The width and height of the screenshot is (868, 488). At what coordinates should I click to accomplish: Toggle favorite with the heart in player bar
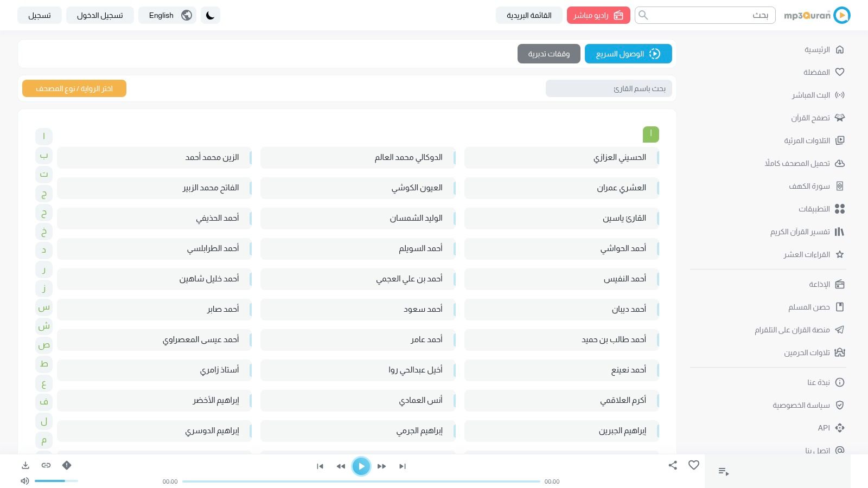coord(693,465)
